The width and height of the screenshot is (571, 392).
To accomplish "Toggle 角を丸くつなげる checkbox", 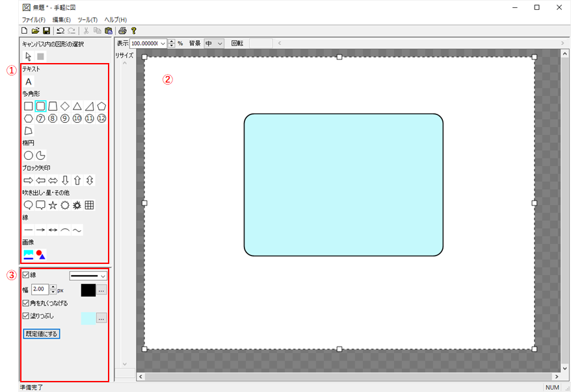I will pyautogui.click(x=26, y=303).
